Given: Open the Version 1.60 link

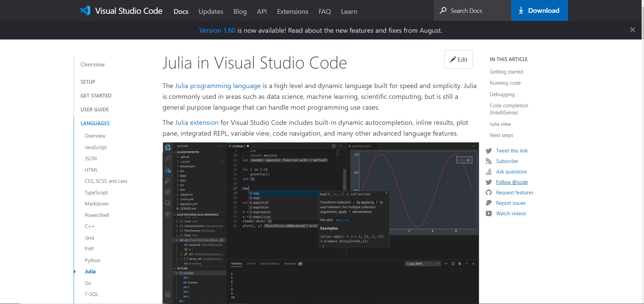Looking at the screenshot, I should [x=217, y=30].
